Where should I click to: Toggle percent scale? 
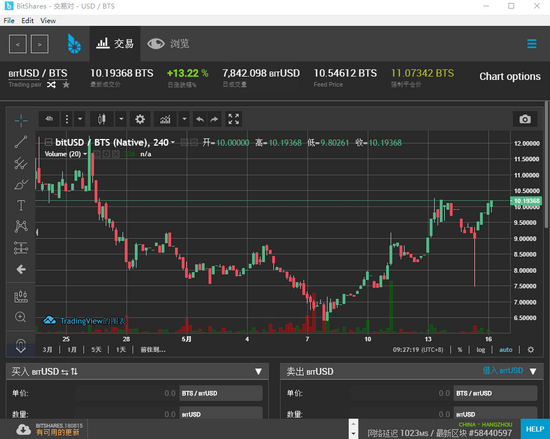460,350
